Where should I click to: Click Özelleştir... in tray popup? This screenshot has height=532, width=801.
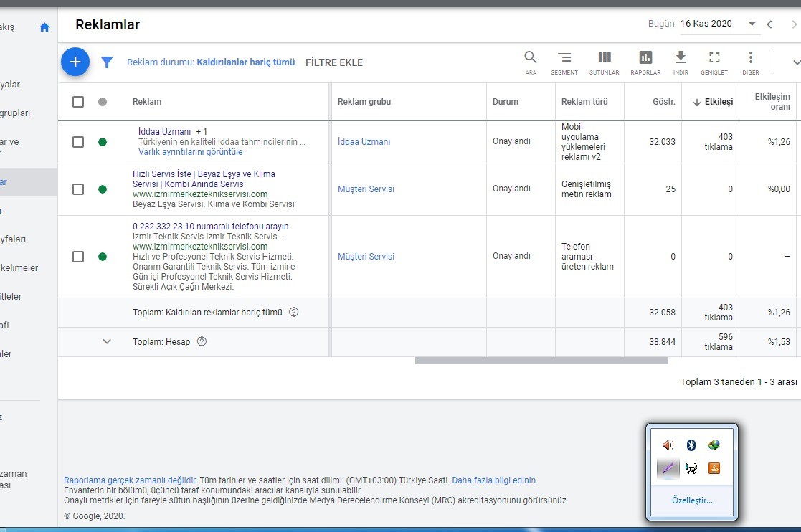(692, 500)
